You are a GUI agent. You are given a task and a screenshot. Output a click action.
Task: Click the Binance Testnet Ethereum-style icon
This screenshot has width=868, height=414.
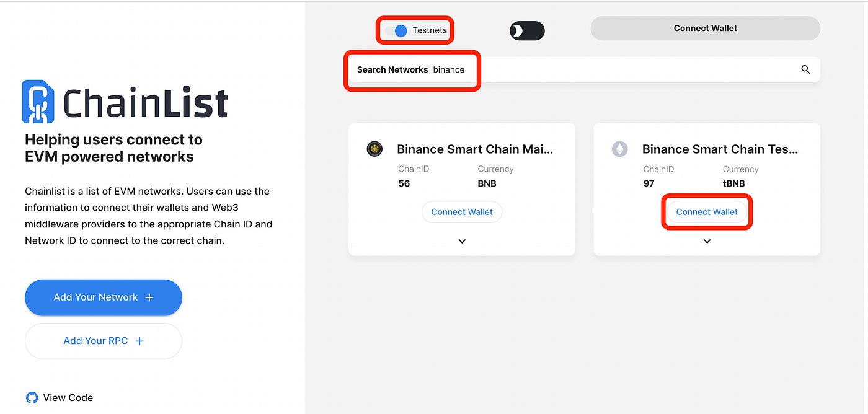point(619,149)
